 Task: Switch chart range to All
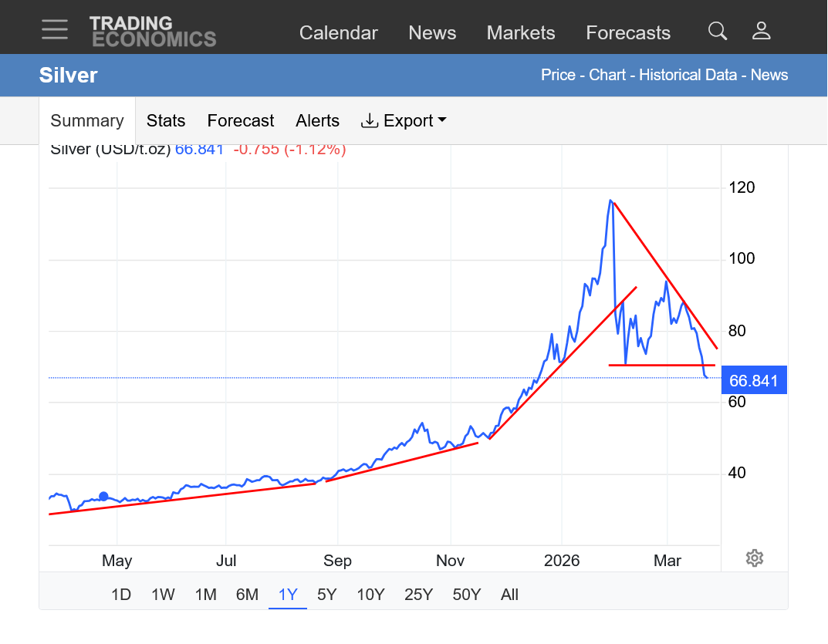(x=509, y=595)
